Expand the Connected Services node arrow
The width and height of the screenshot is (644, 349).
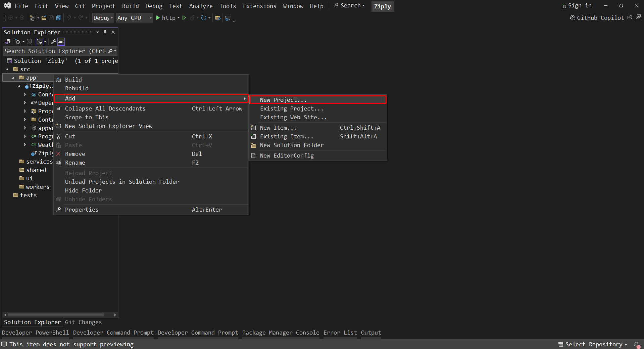(x=25, y=94)
